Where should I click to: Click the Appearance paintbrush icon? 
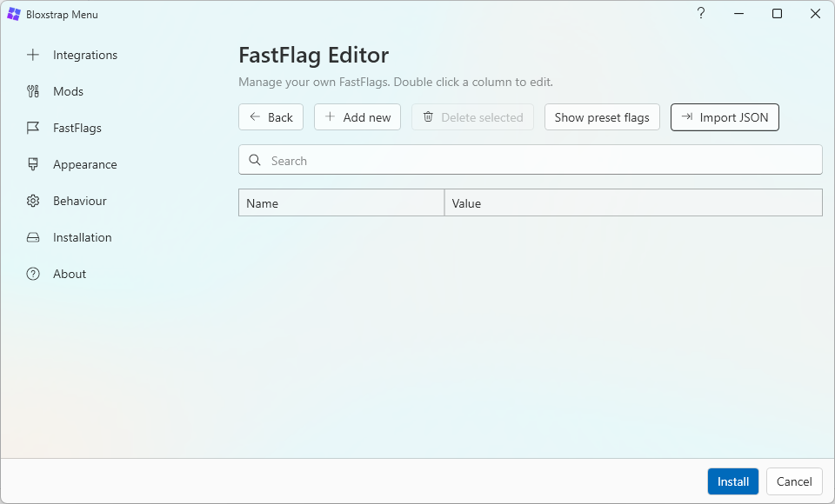[33, 164]
